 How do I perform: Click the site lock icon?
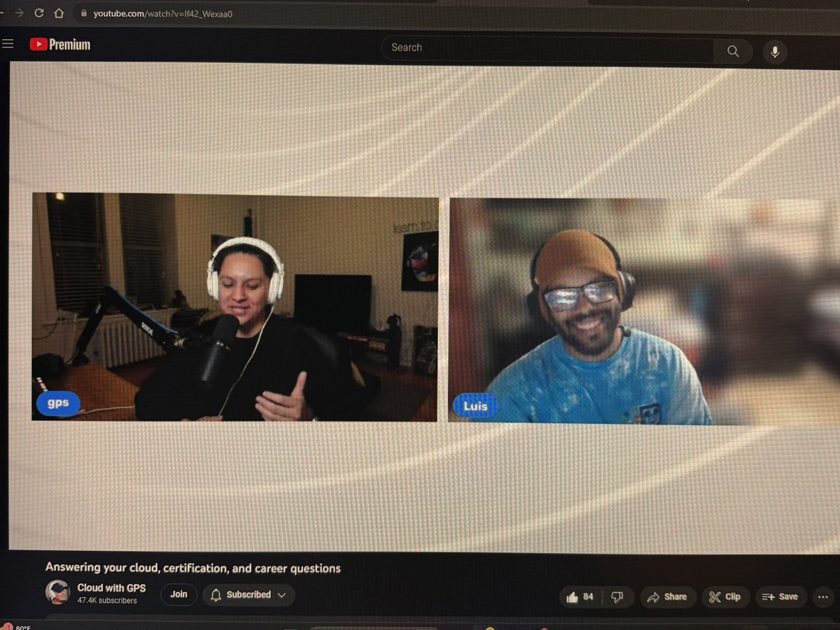coord(83,13)
